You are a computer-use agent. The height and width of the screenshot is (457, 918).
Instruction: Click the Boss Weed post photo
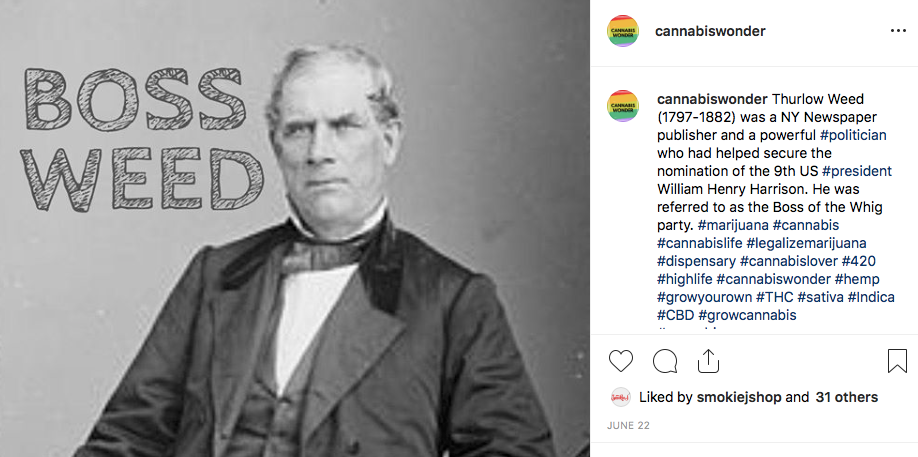tap(295, 228)
